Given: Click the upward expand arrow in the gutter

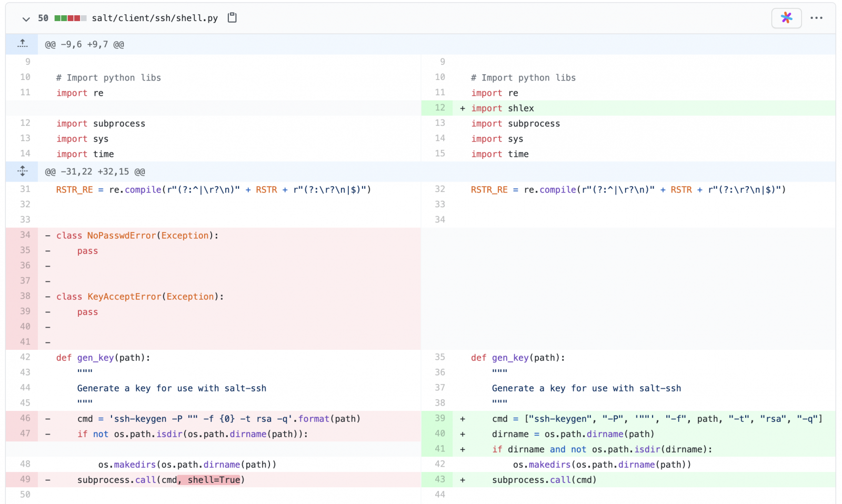Looking at the screenshot, I should tap(22, 44).
